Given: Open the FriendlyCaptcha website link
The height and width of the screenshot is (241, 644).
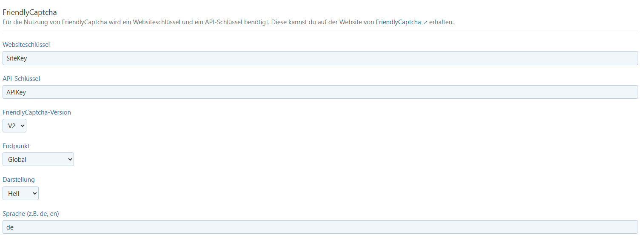Looking at the screenshot, I should point(398,22).
